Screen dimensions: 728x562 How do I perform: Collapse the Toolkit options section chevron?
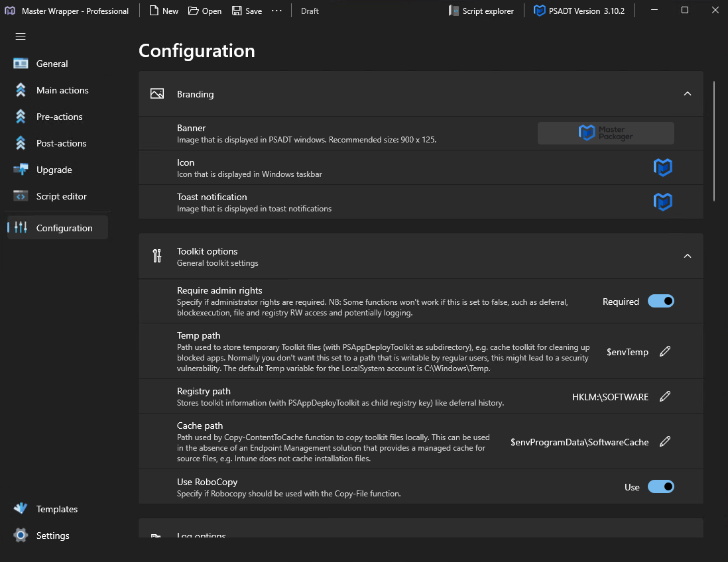[x=687, y=256]
